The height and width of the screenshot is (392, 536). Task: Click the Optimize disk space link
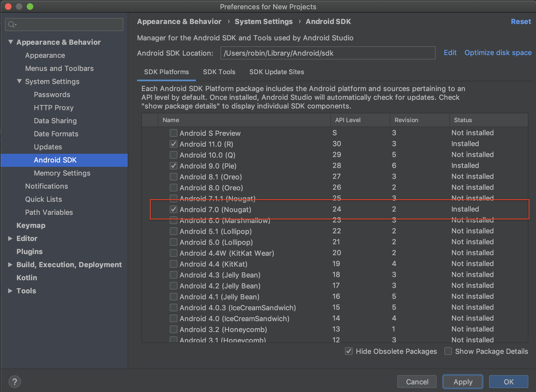click(x=498, y=53)
